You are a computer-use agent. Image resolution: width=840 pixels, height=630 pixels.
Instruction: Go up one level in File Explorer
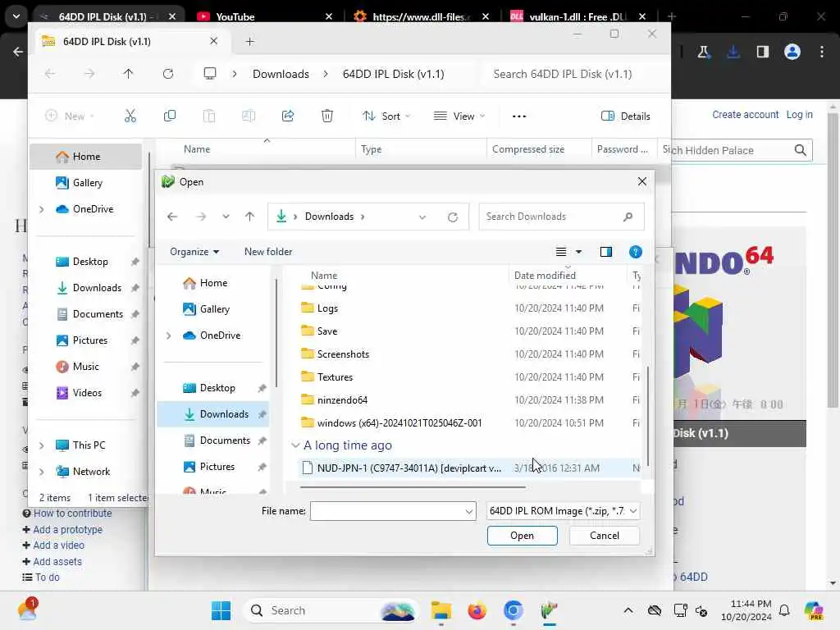(128, 74)
